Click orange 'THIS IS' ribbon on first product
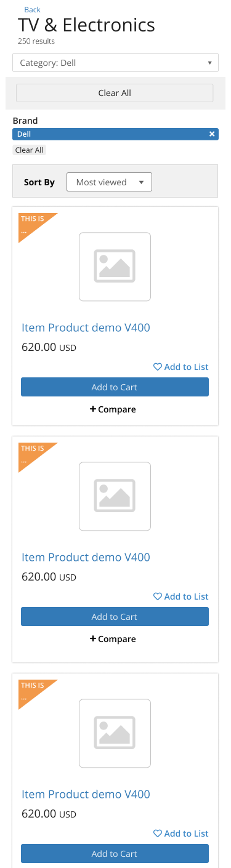 pos(31,223)
